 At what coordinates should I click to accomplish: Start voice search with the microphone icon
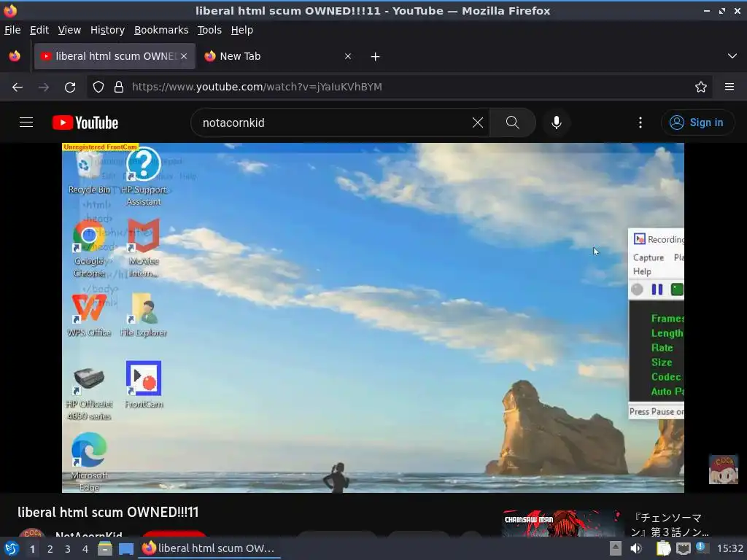click(x=556, y=122)
